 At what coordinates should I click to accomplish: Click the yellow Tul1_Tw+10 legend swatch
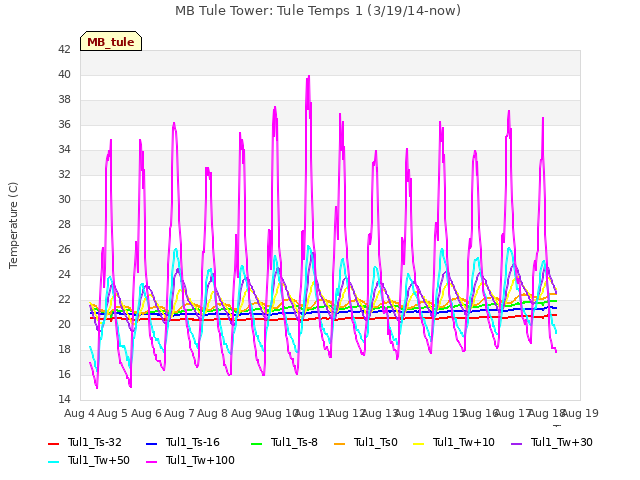419,444
